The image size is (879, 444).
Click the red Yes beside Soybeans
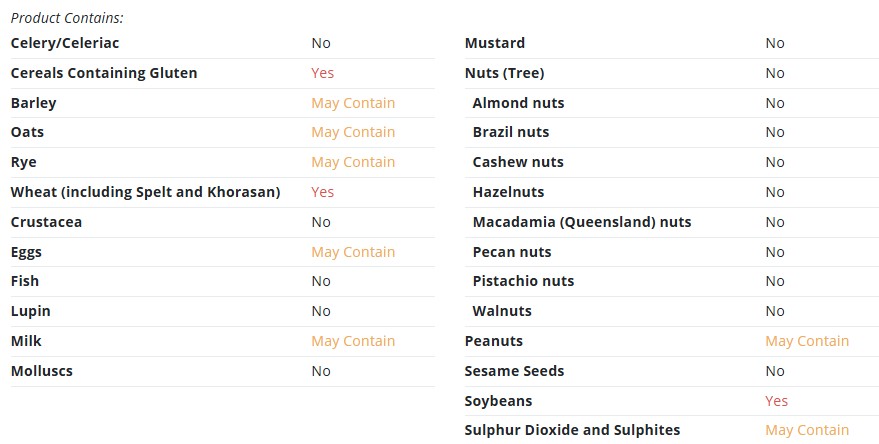pyautogui.click(x=776, y=401)
